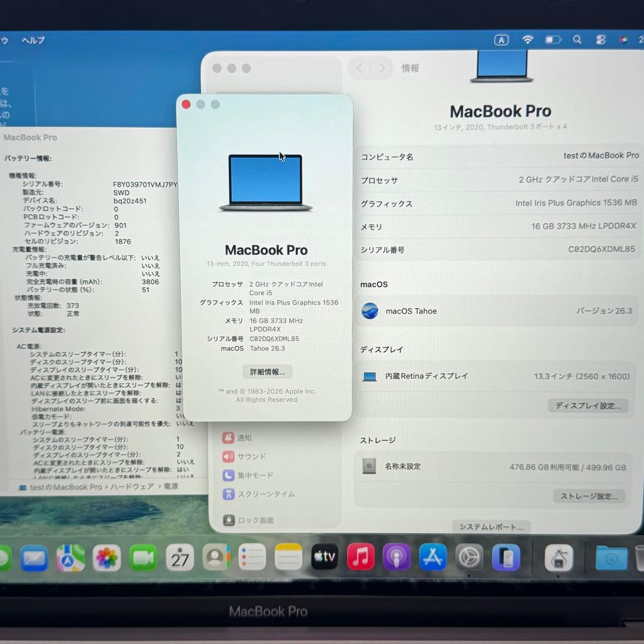Image resolution: width=644 pixels, height=644 pixels.
Task: Click the バッテリーの状態 (%) row
Action: pyautogui.click(x=88, y=290)
